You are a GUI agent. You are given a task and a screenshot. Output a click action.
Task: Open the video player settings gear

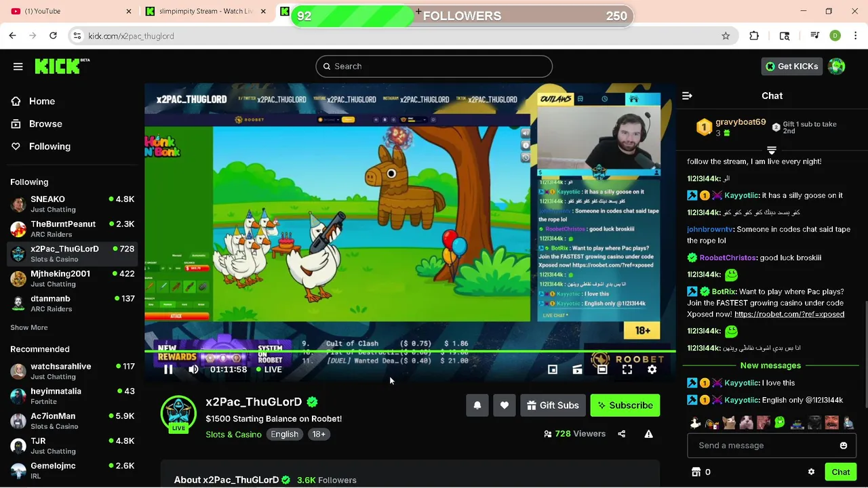[652, 369]
